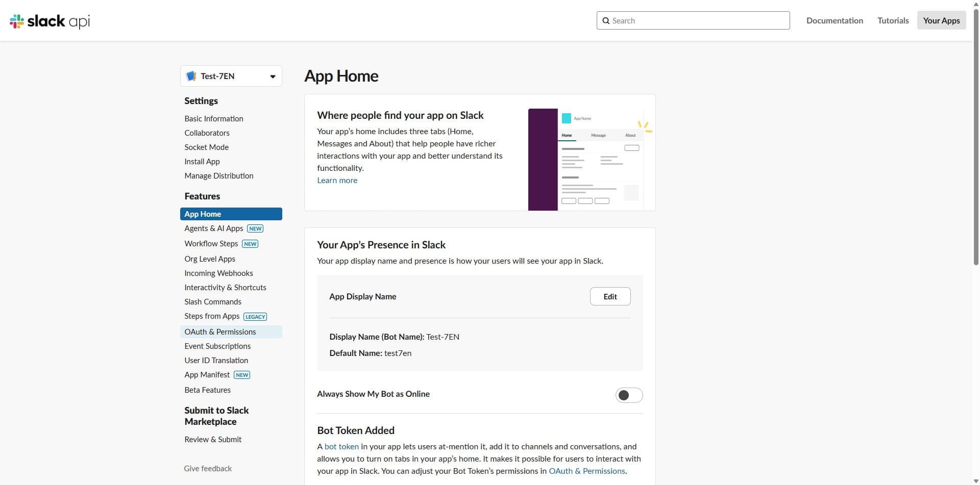The image size is (980, 485).
Task: Click the search magnifier icon
Action: (x=606, y=21)
